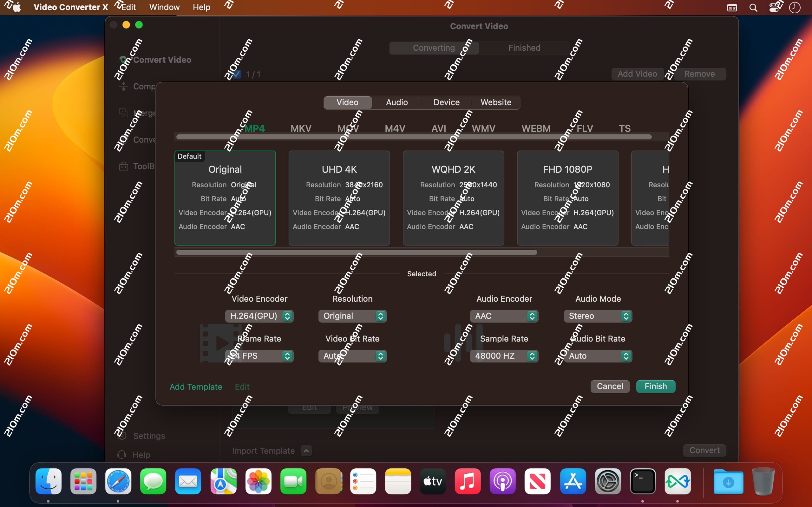Click the Finish button
Viewport: 812px width, 507px height.
point(655,386)
